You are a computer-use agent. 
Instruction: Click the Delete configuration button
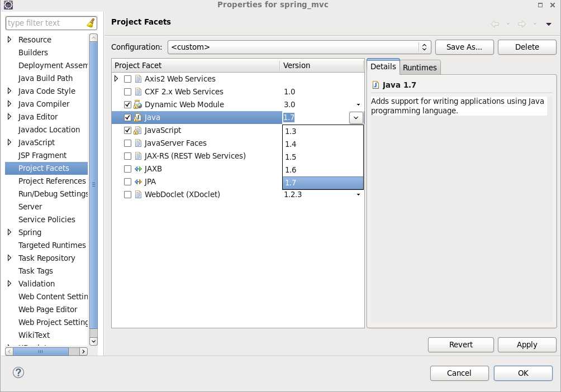[527, 47]
